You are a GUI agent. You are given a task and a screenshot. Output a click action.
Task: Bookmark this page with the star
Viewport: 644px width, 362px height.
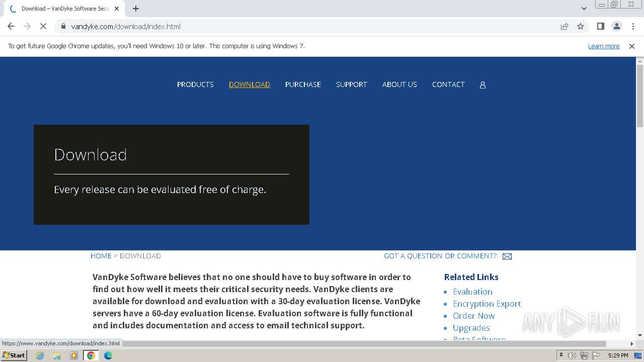pyautogui.click(x=581, y=26)
